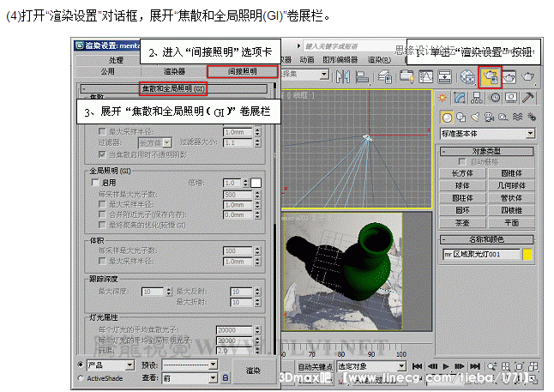Click the Zoom All viewport navigation icon

tap(506, 367)
